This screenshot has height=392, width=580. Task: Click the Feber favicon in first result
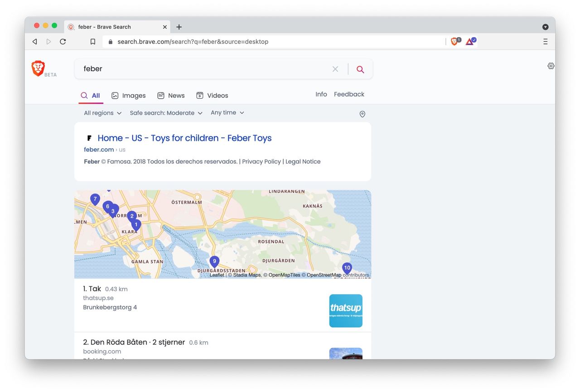pos(89,138)
